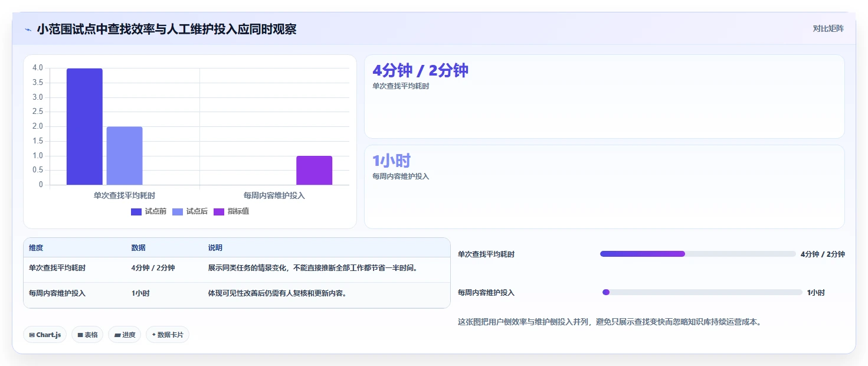This screenshot has width=868, height=366.
Task: Click the 每周内容维护投入 progress bar
Action: 702,292
